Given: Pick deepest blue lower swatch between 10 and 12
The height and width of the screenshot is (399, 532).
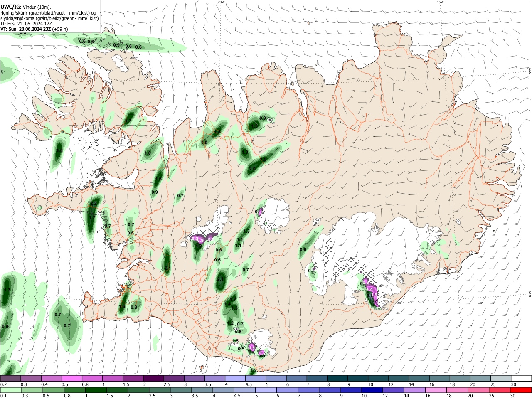Looking at the screenshot, I should point(372,390).
